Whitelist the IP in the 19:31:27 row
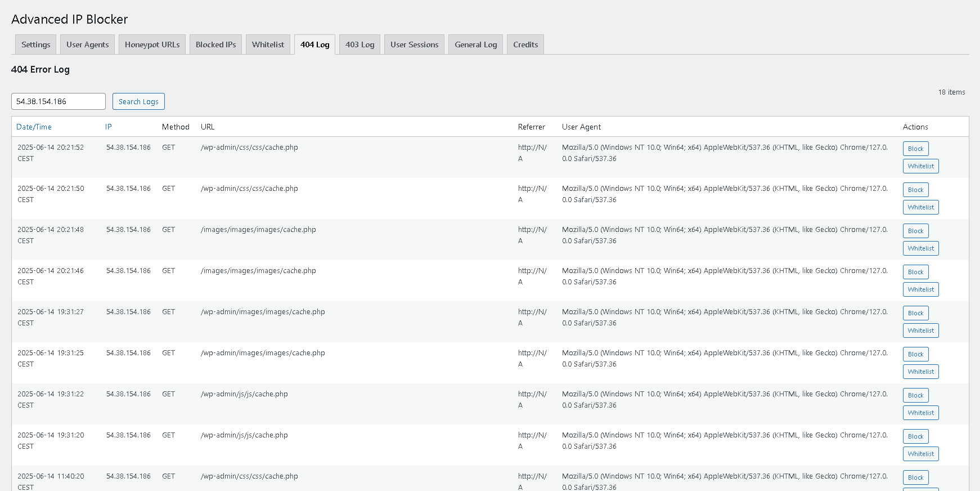 (921, 331)
